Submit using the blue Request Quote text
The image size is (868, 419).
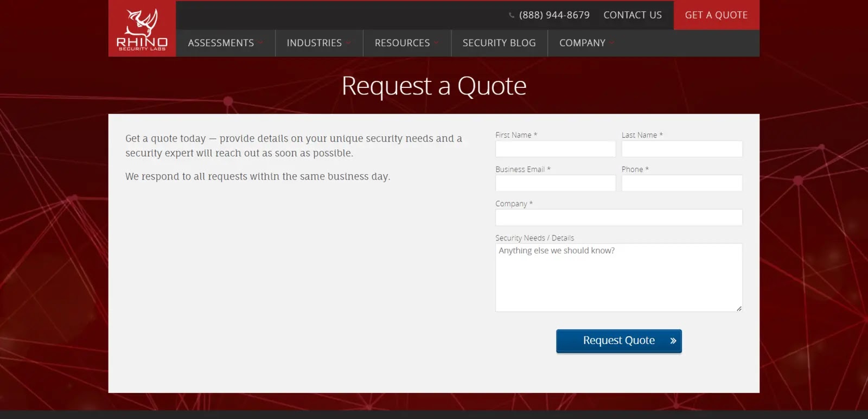point(618,340)
